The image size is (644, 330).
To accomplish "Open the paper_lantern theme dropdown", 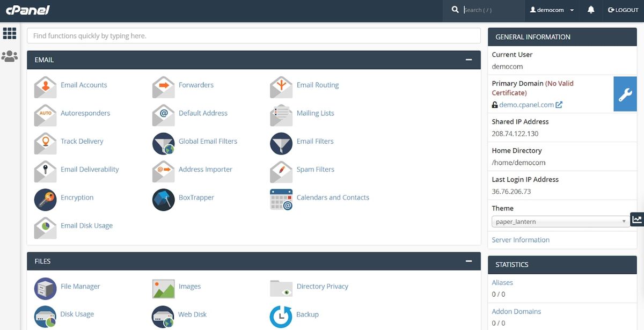I will pos(559,221).
